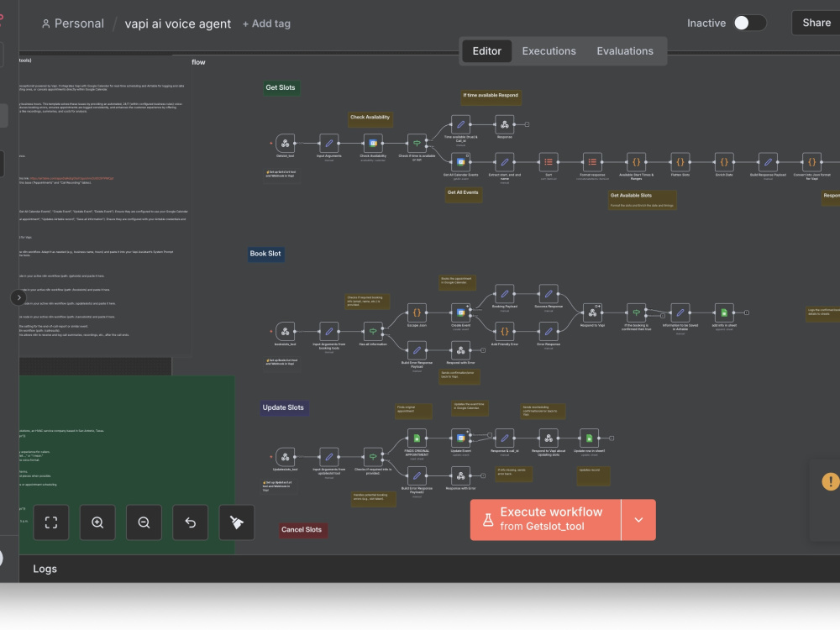Image resolution: width=840 pixels, height=630 pixels.
Task: Open the Update row in sheet1 node
Action: coord(590,438)
